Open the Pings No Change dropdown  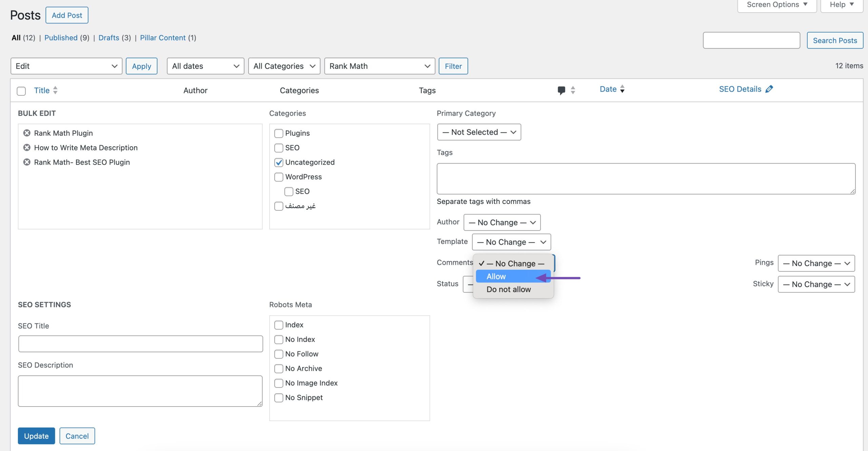(816, 264)
